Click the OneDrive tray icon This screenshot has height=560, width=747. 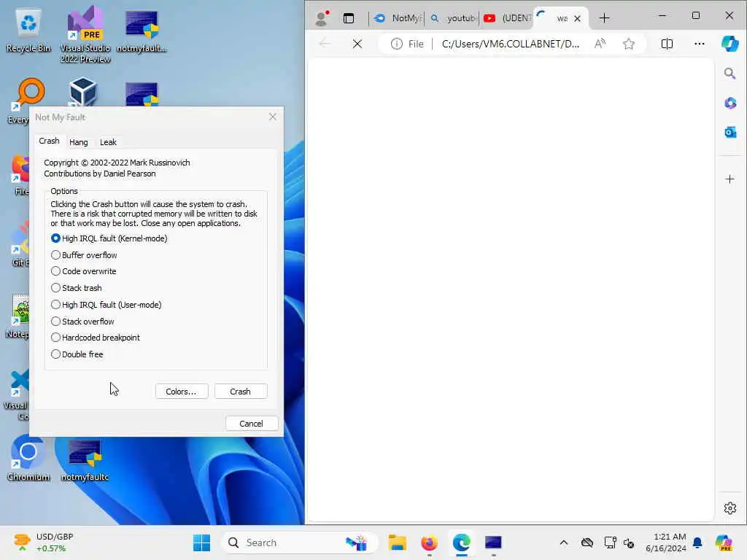click(587, 542)
